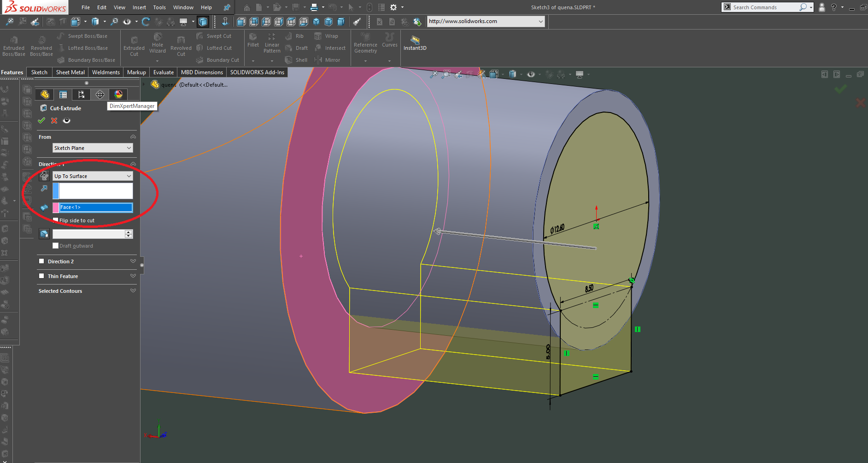Collapse the Direction 1 section
Screen dimensions: 868x463
coord(133,164)
